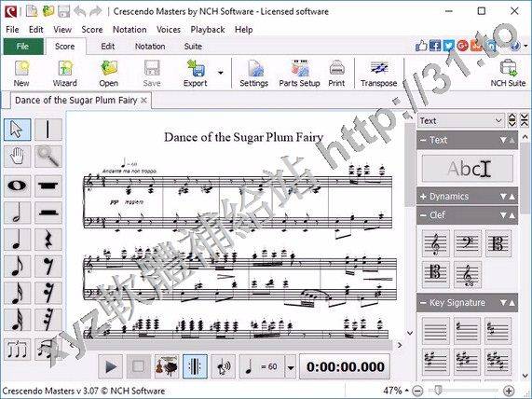This screenshot has width=532, height=399.
Task: Open the tempo dropdown arrow
Action: point(291,367)
